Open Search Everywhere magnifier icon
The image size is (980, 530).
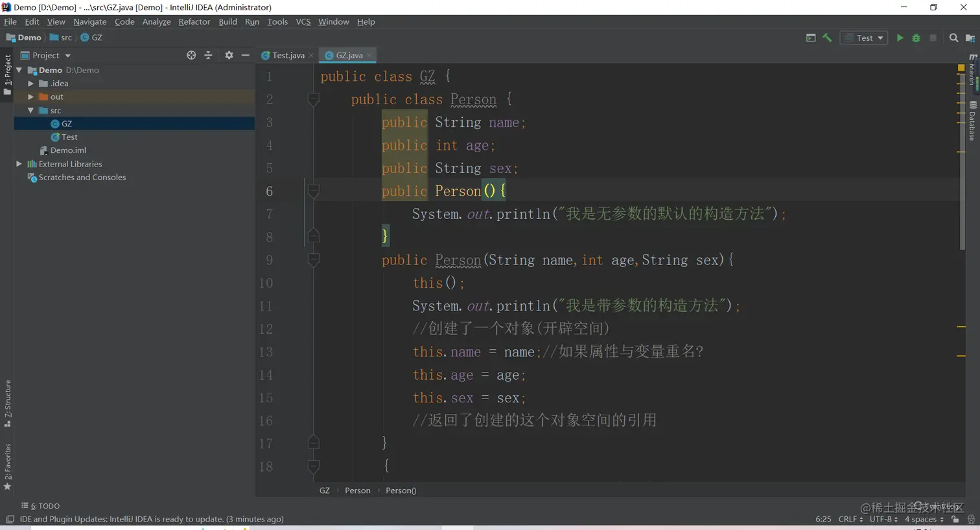(953, 38)
